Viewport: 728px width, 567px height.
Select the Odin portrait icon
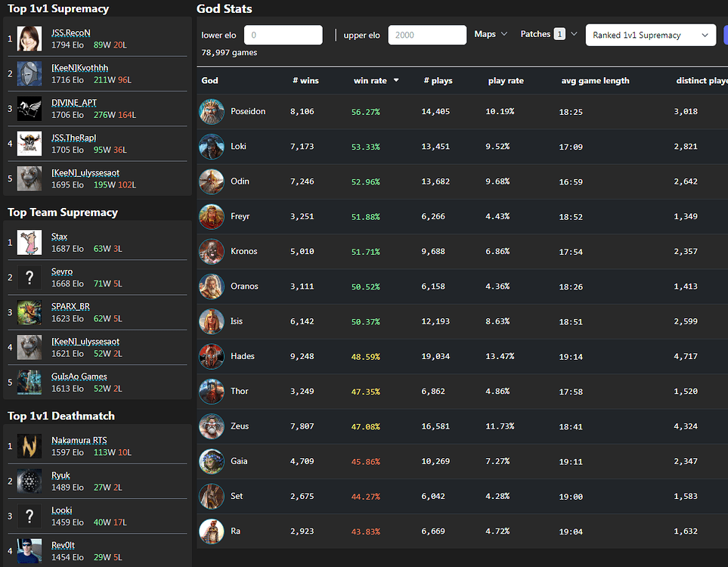(212, 181)
